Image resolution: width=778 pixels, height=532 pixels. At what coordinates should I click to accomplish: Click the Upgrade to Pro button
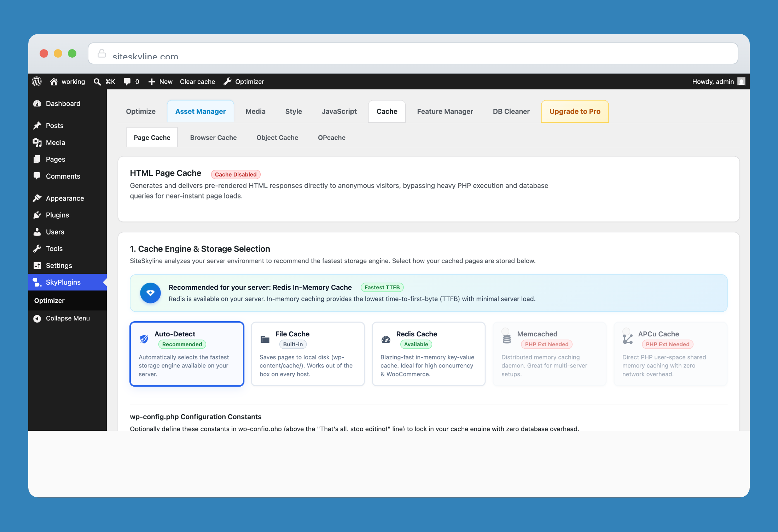[575, 111]
